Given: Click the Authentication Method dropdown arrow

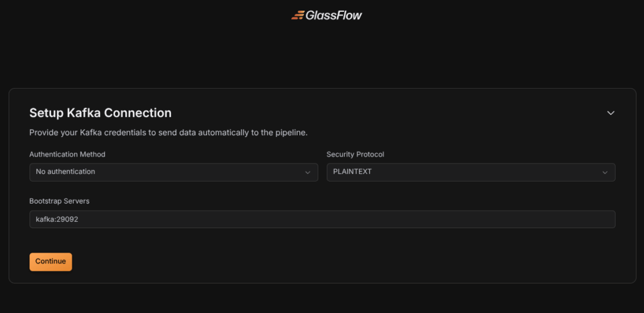Looking at the screenshot, I should (x=308, y=172).
